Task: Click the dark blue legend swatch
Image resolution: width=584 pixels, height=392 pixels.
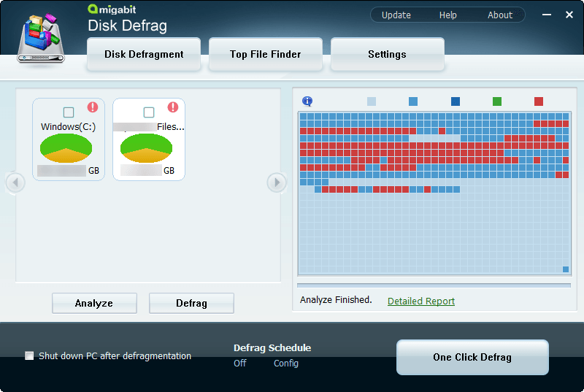Action: click(455, 101)
